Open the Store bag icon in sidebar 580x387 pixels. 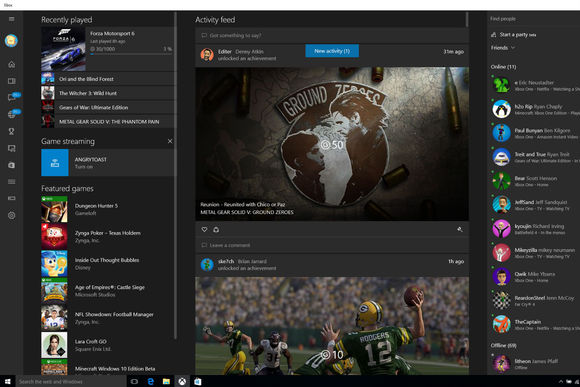tap(11, 165)
